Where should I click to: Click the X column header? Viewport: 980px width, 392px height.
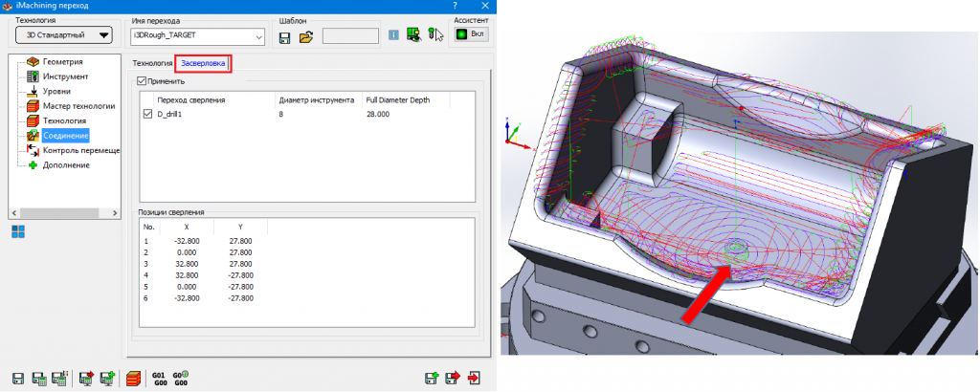[x=187, y=228]
